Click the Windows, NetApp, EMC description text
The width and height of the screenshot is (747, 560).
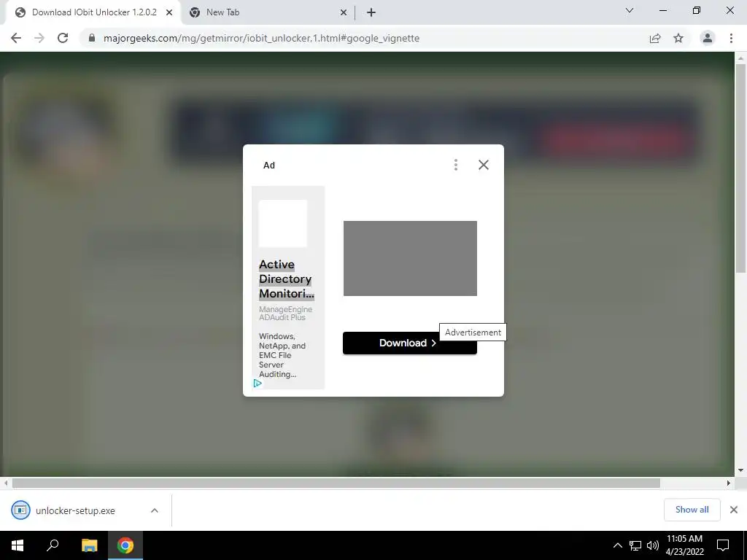point(282,355)
